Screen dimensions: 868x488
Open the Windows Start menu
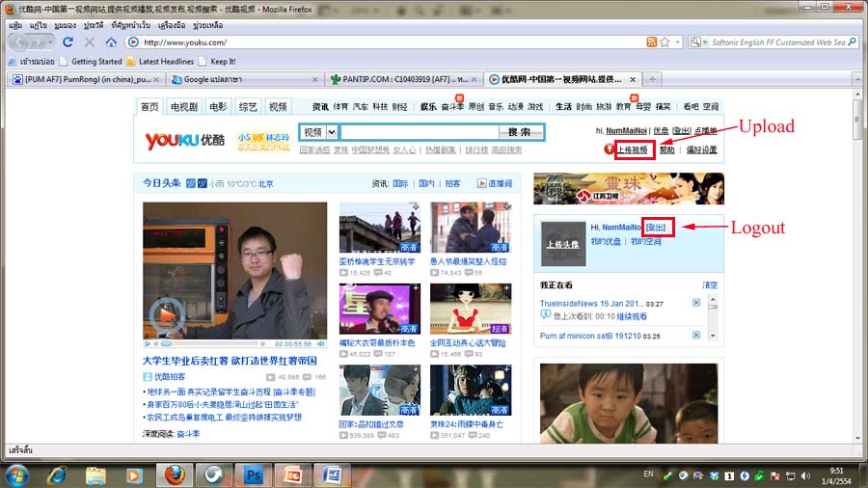[16, 475]
